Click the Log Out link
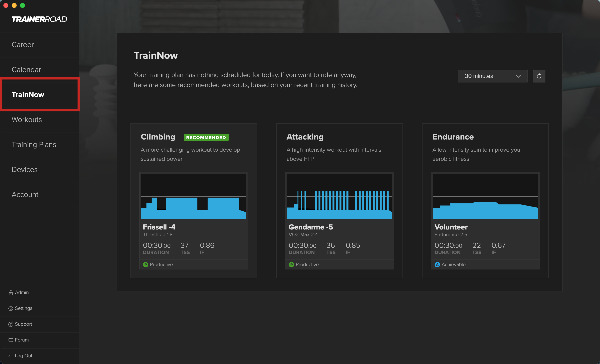The image size is (600, 364). [23, 355]
